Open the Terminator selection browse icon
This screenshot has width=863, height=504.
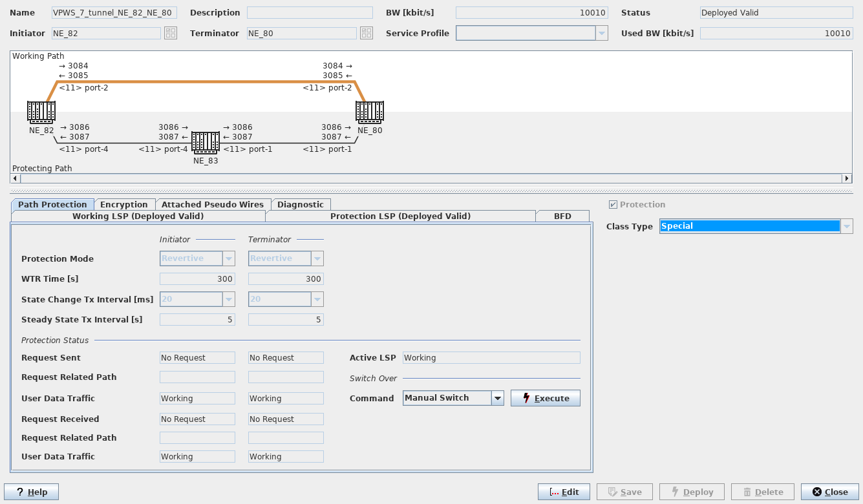367,33
